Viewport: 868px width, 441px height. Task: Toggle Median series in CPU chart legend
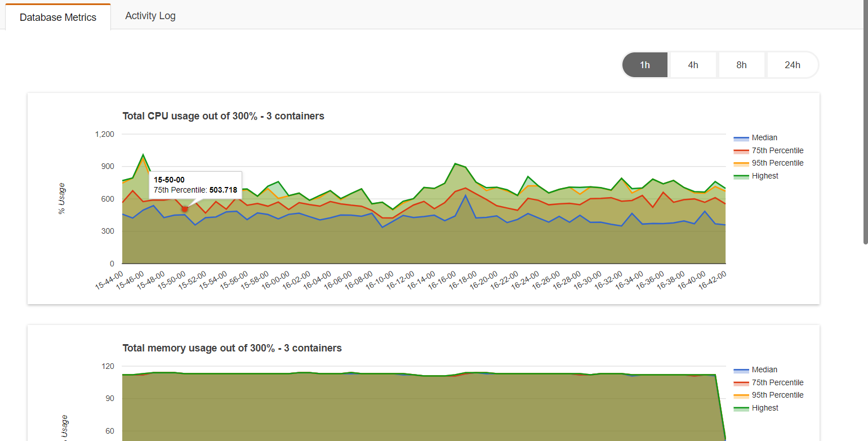755,137
